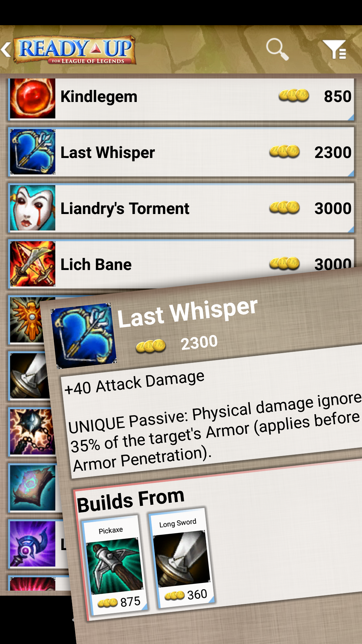
Task: Tap the Liandry's Torment mask icon
Action: 33,208
